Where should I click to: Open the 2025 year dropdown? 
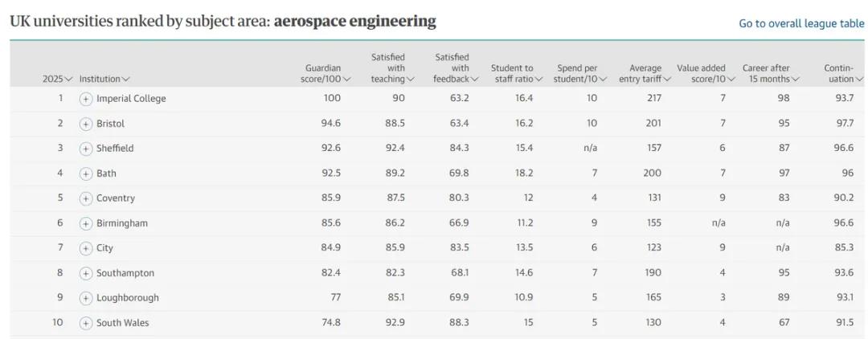pyautogui.click(x=58, y=79)
